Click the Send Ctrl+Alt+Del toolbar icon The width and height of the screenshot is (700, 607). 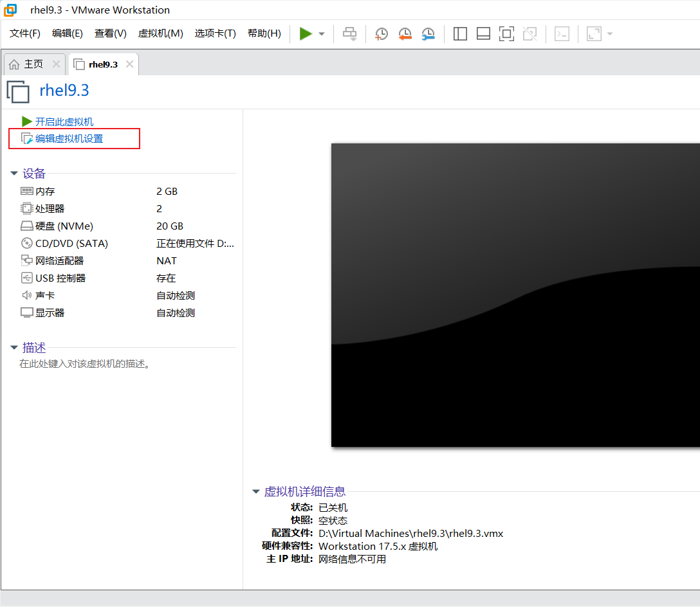tap(349, 33)
